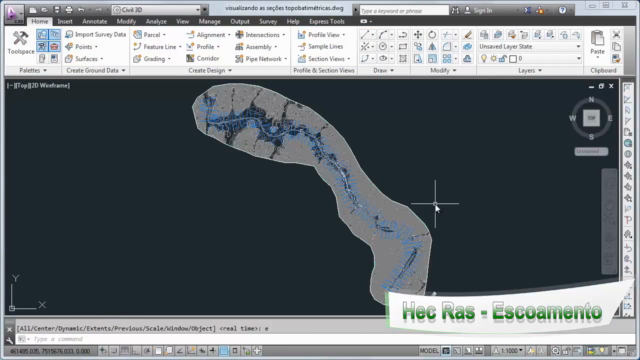
Task: Open the Annotate ribbon tab
Action: click(94, 21)
